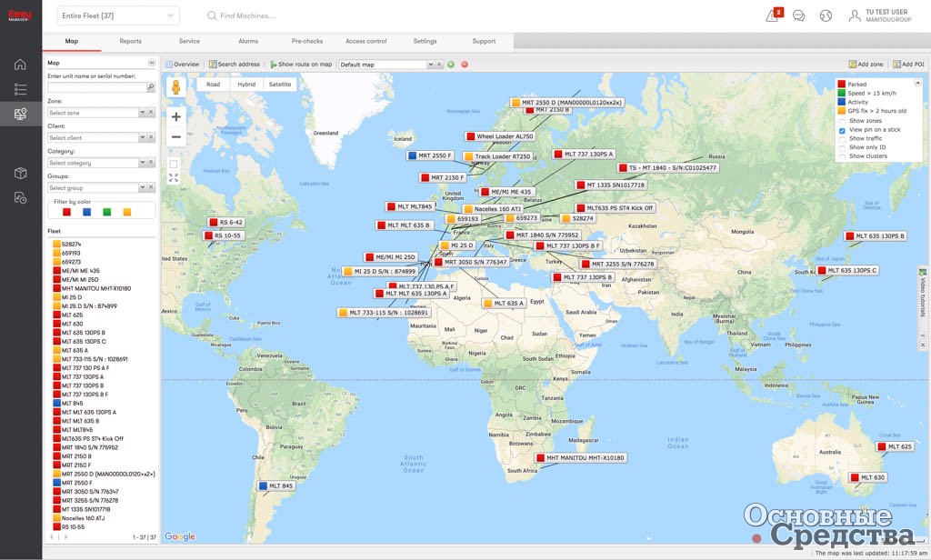Filter fleet by red color

[66, 212]
